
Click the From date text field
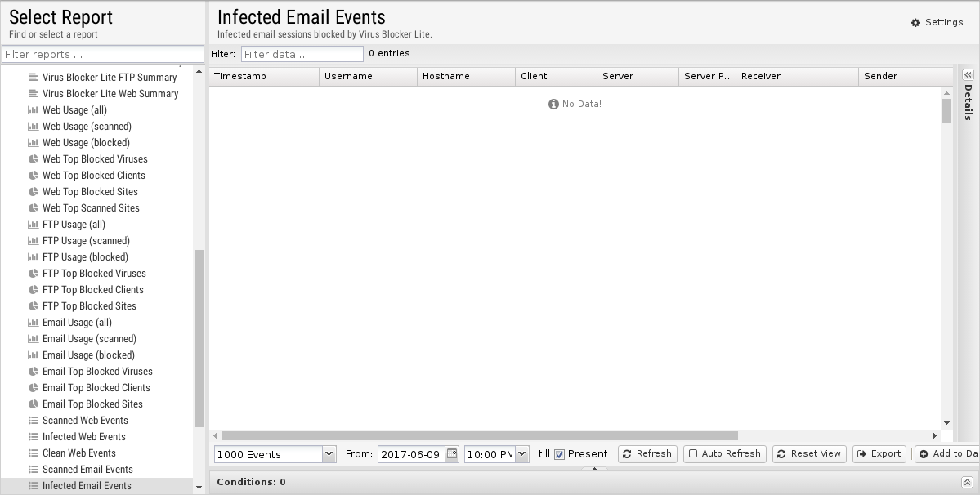411,454
